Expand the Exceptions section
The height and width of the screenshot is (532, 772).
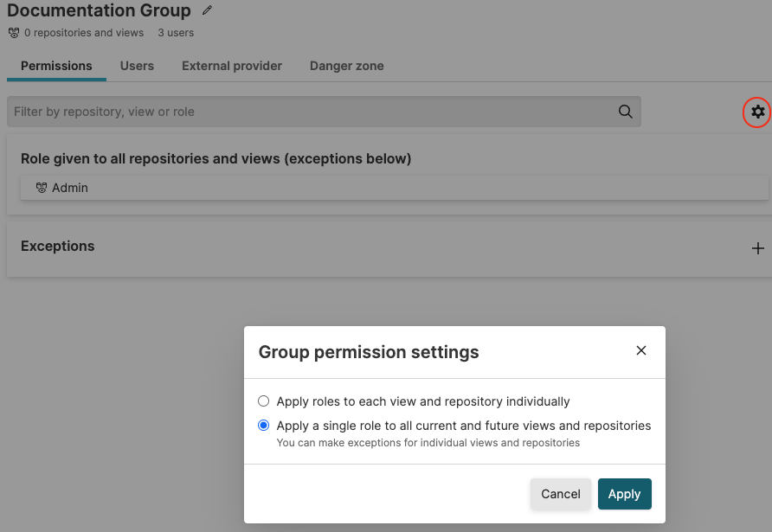57,247
